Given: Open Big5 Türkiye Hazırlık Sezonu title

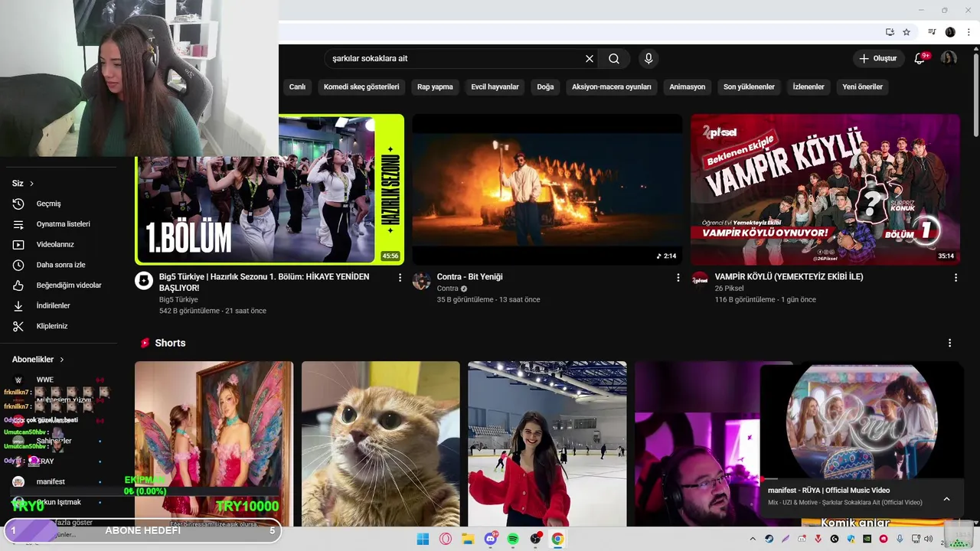Looking at the screenshot, I should click(264, 282).
